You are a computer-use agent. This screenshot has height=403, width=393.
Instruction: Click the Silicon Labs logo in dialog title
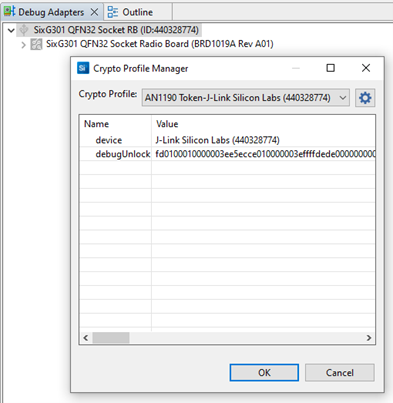83,68
